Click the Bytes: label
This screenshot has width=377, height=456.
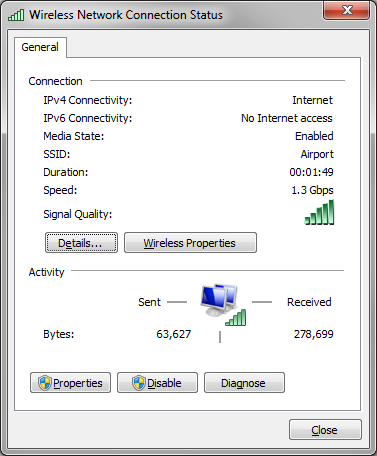click(x=59, y=334)
